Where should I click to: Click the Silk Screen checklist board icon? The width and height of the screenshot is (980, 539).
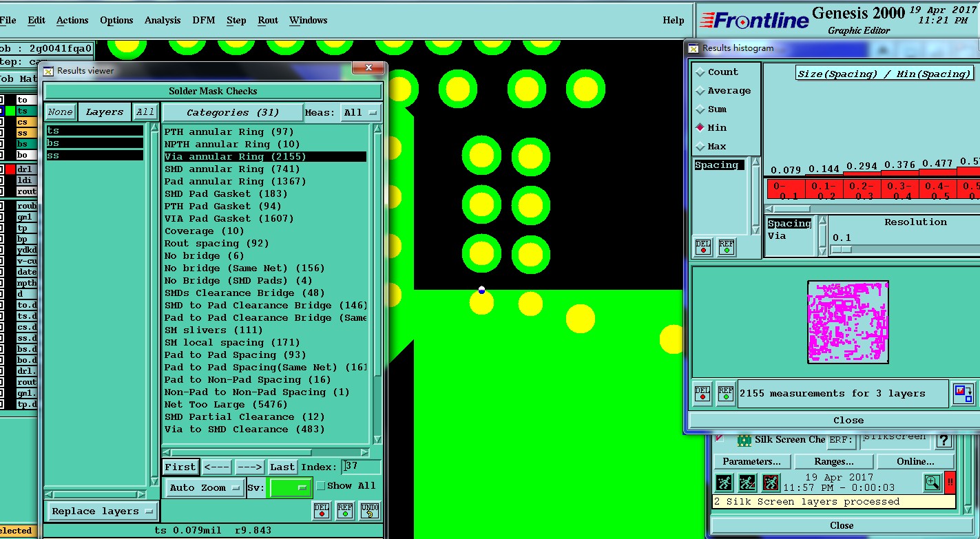pyautogui.click(x=744, y=440)
